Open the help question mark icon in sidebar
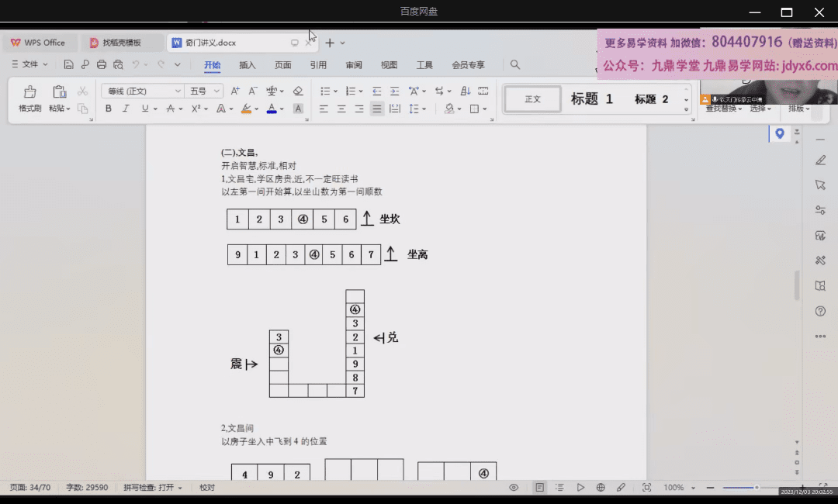This screenshot has width=838, height=504. 820,311
